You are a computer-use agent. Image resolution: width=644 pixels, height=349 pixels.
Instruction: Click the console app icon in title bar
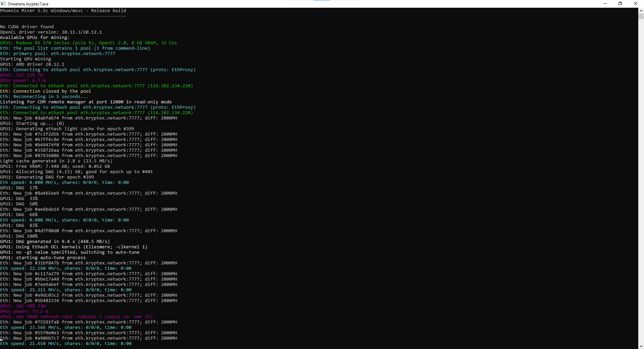pyautogui.click(x=3, y=4)
